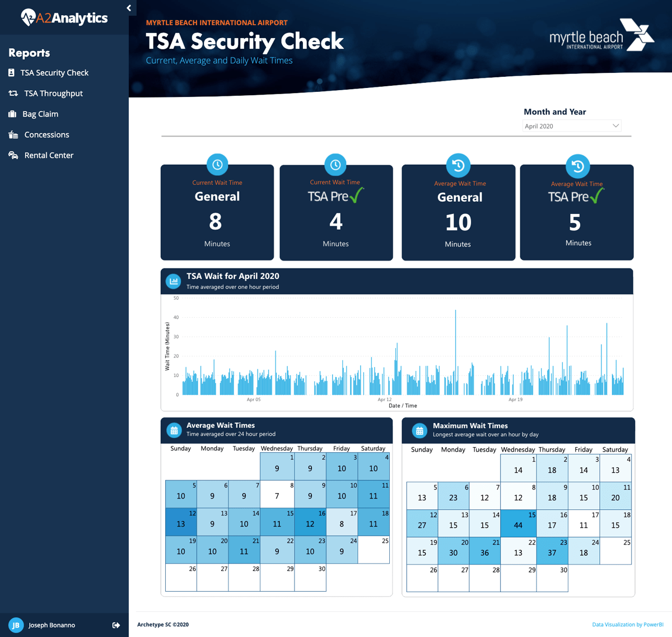Click the tallest spike in TSA Wait chart
Screen dimensions: 672x637
coord(455,352)
